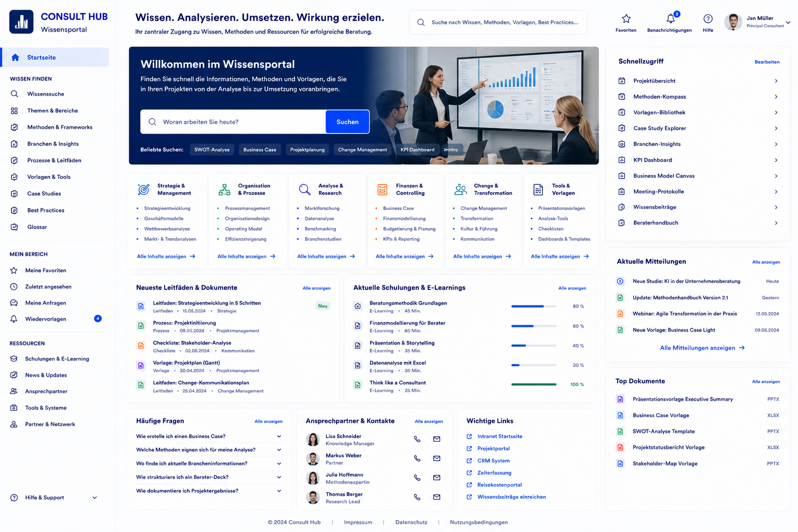Image resolution: width=798 pixels, height=532 pixels.
Task: Expand the Hilfe & Support sidebar dropdown
Action: pyautogui.click(x=95, y=498)
